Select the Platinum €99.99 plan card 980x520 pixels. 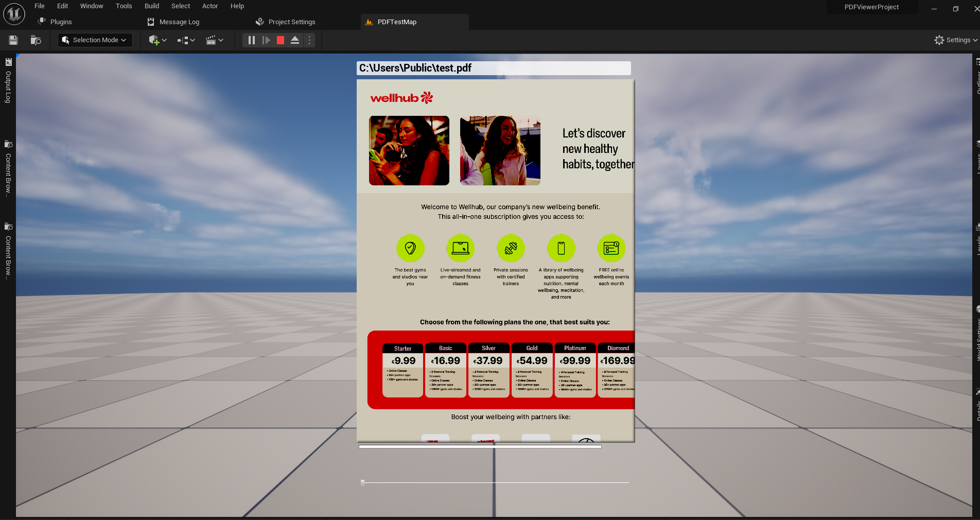575,370
